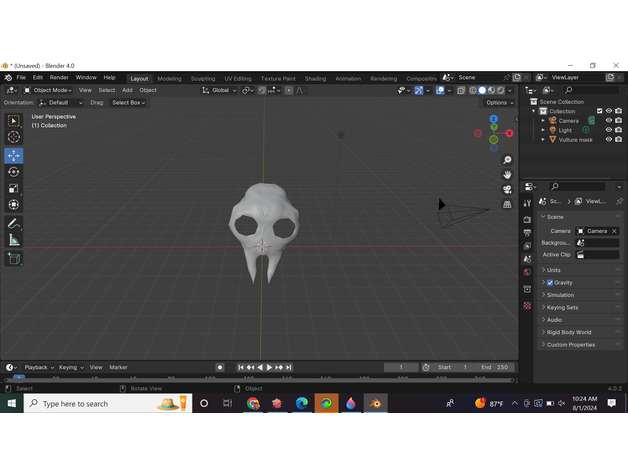Open the Render menu
The image size is (628, 472).
59,78
